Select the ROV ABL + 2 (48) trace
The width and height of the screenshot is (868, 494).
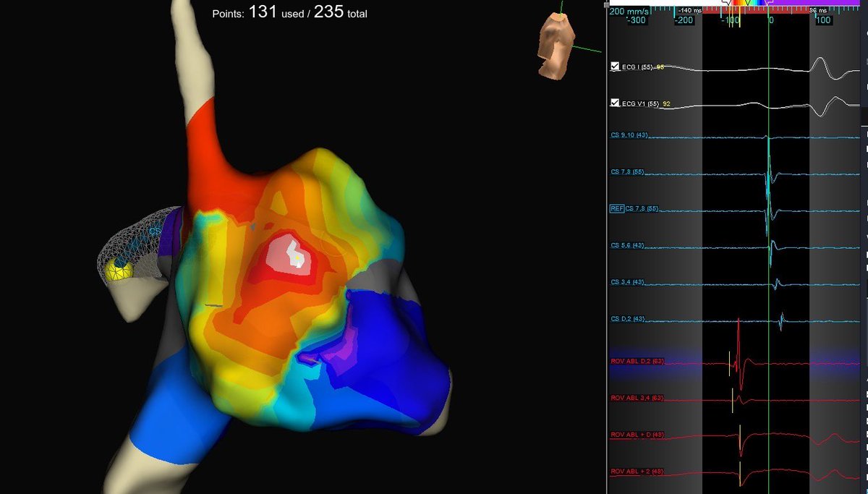(637, 472)
